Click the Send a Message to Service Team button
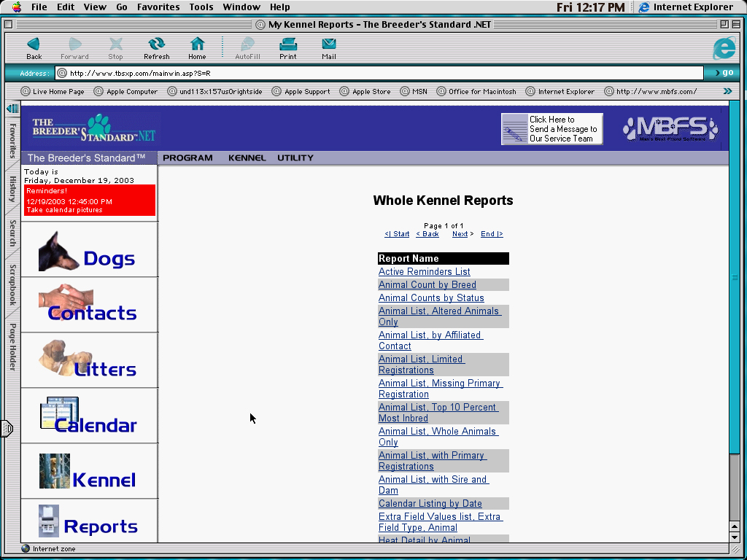This screenshot has width=747, height=560. point(552,129)
